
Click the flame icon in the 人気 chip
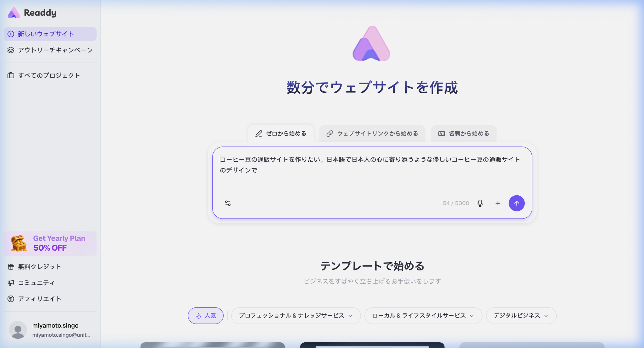click(198, 316)
